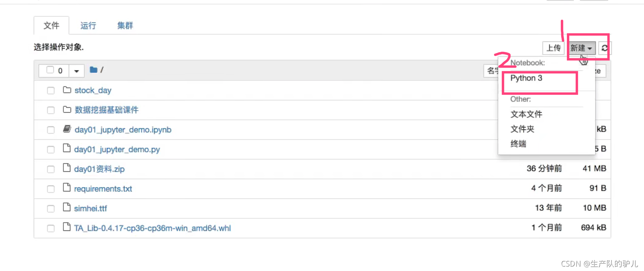The height and width of the screenshot is (271, 644).
Task: Click the refresh file list icon
Action: click(x=605, y=48)
